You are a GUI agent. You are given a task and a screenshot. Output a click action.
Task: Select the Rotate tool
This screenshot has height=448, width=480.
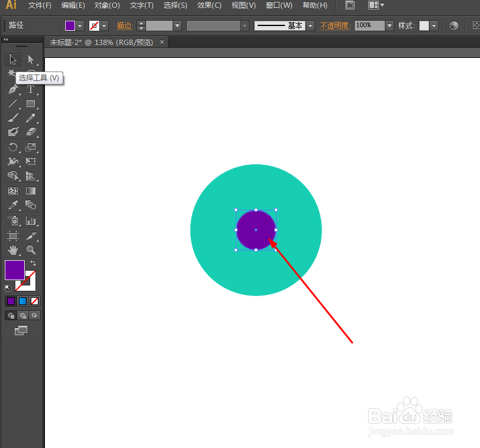point(13,147)
